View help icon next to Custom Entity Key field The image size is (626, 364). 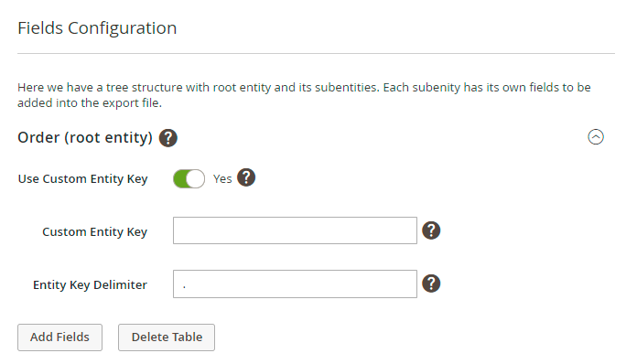pyautogui.click(x=431, y=230)
